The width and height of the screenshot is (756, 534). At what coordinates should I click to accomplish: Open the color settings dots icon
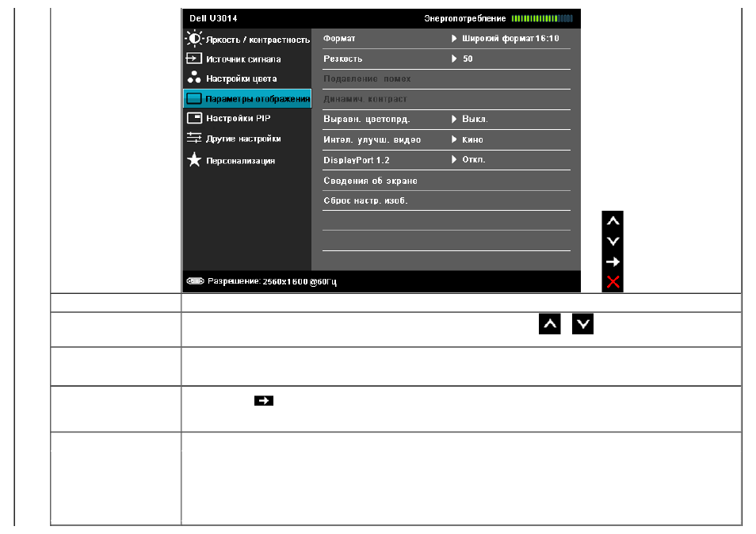(194, 77)
